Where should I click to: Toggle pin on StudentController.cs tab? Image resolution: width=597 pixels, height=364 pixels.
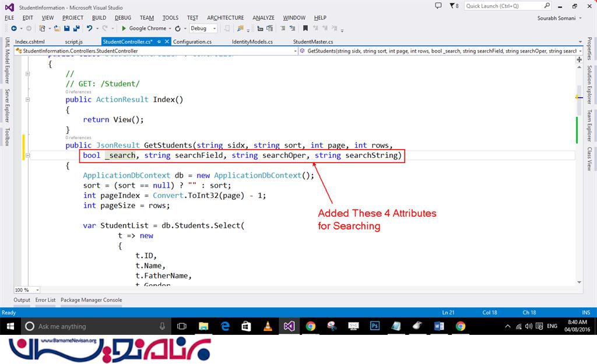(159, 42)
